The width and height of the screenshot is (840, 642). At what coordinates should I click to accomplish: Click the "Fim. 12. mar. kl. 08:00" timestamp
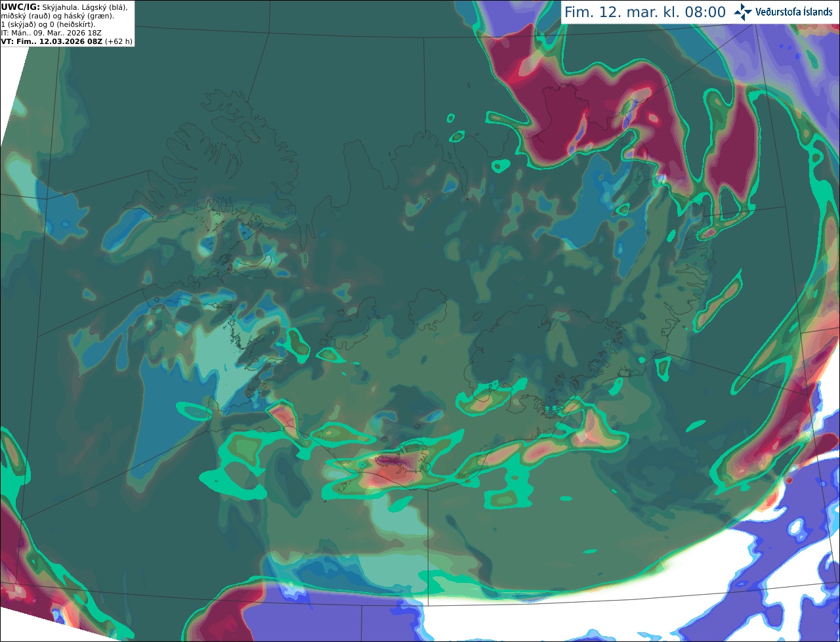pos(644,12)
